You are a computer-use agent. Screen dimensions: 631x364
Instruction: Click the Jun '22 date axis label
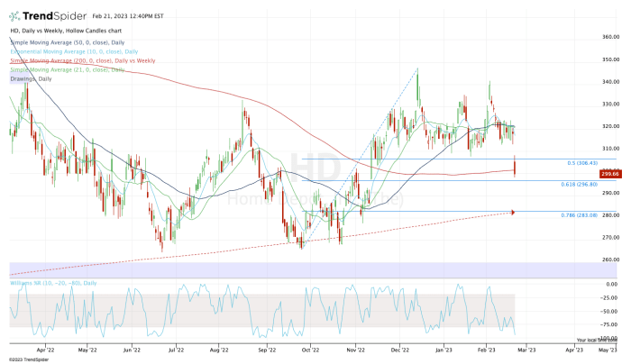[132, 350]
